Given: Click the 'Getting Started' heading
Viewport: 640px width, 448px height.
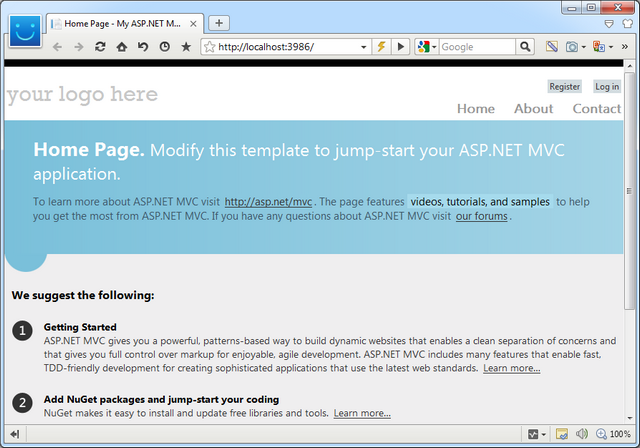Looking at the screenshot, I should (80, 327).
